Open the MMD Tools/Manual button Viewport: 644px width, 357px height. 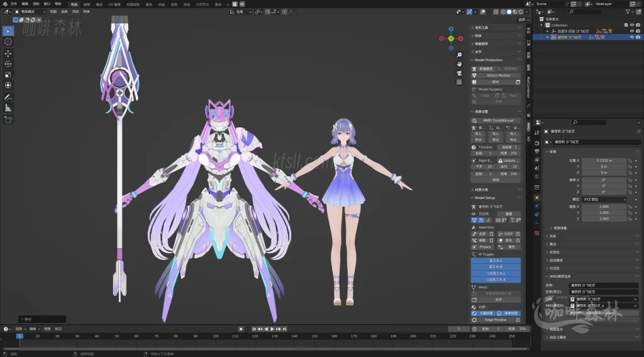496,120
